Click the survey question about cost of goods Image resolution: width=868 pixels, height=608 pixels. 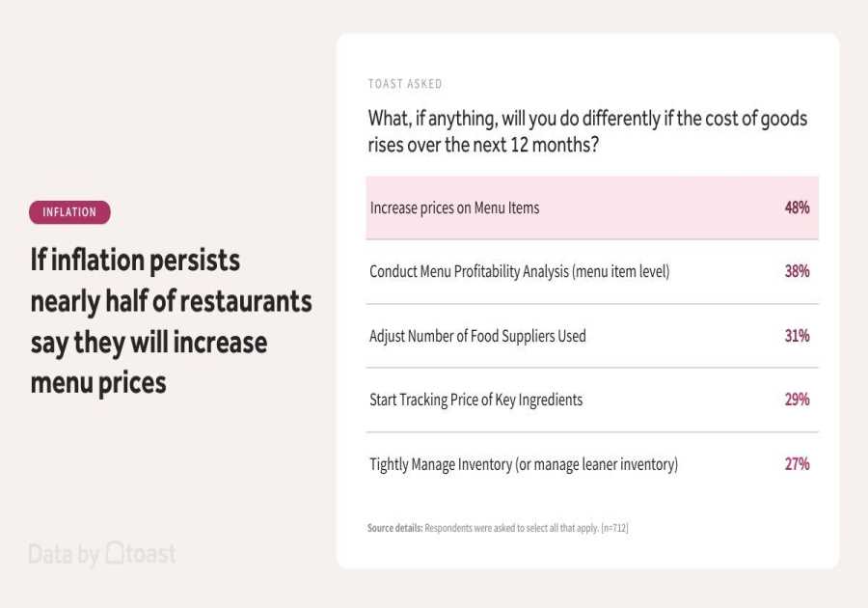[587, 131]
